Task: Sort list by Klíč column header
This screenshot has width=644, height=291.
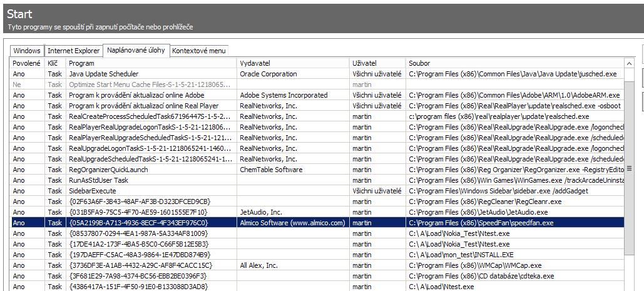Action: pos(53,63)
